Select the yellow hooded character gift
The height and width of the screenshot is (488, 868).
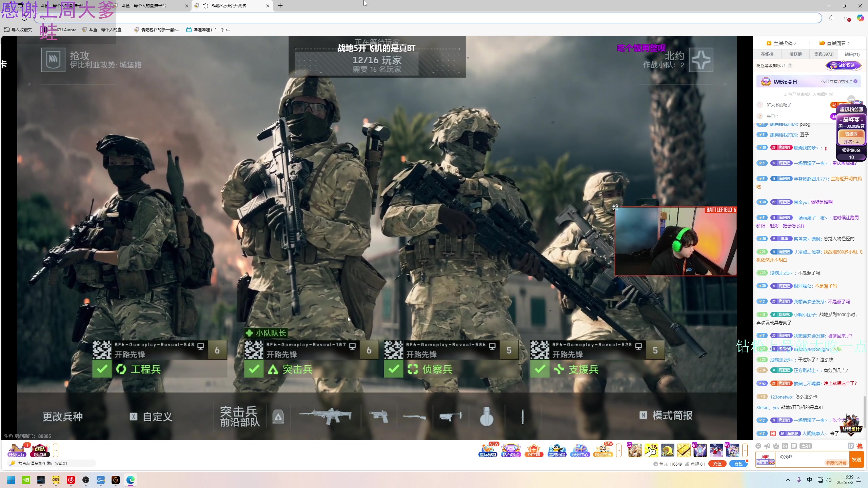coord(668,450)
